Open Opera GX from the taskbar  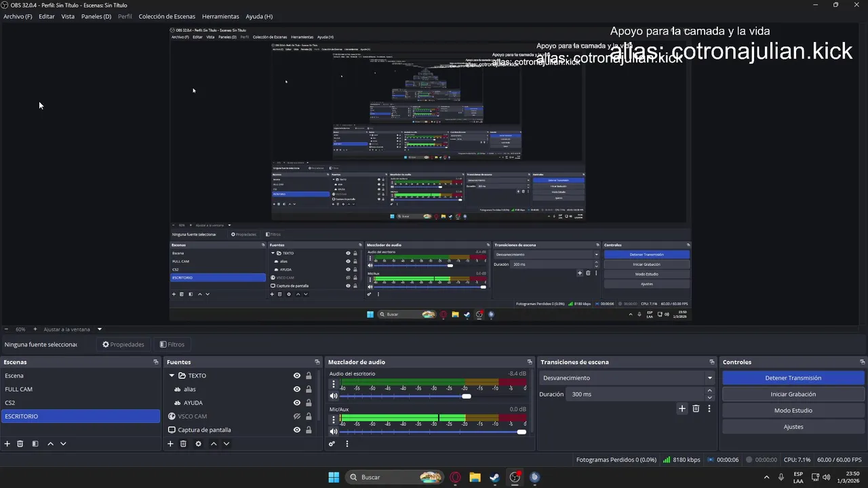pos(455,477)
